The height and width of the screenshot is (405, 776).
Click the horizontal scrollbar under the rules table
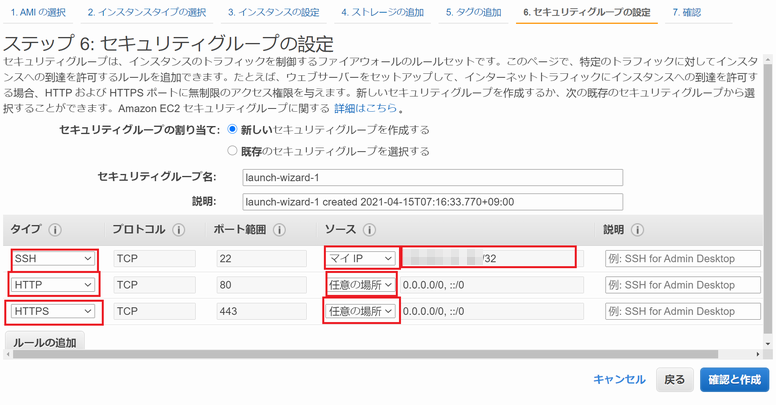click(x=365, y=354)
